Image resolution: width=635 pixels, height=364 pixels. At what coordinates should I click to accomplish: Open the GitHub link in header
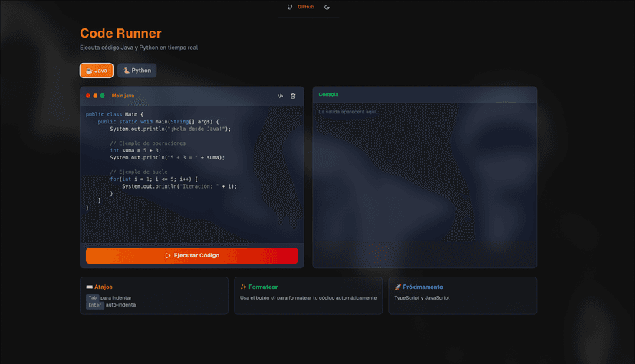coord(306,7)
